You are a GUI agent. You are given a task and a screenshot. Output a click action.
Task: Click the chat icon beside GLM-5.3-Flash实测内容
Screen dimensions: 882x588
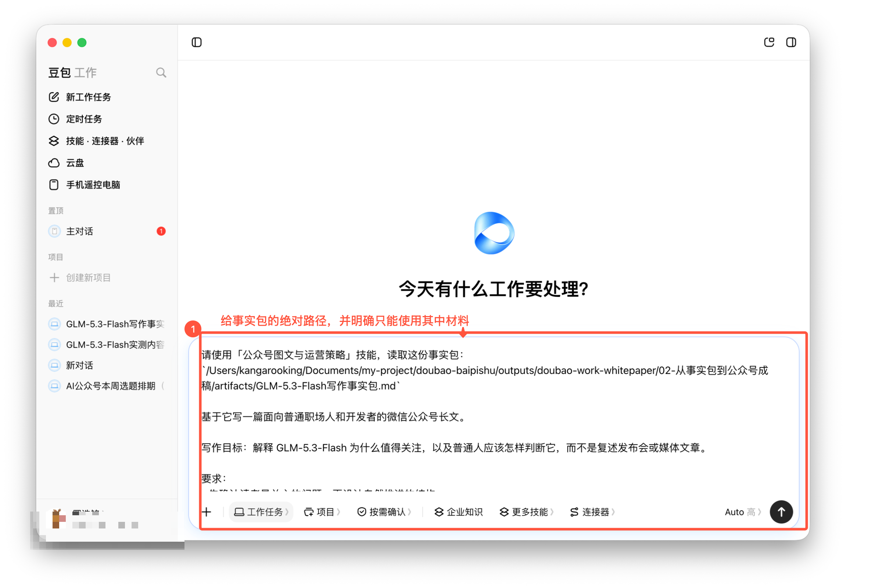tap(54, 345)
